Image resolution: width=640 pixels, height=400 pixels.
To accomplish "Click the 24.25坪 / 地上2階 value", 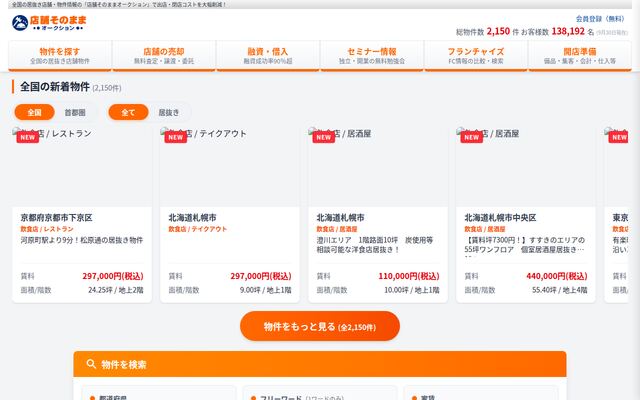I will click(x=116, y=290).
